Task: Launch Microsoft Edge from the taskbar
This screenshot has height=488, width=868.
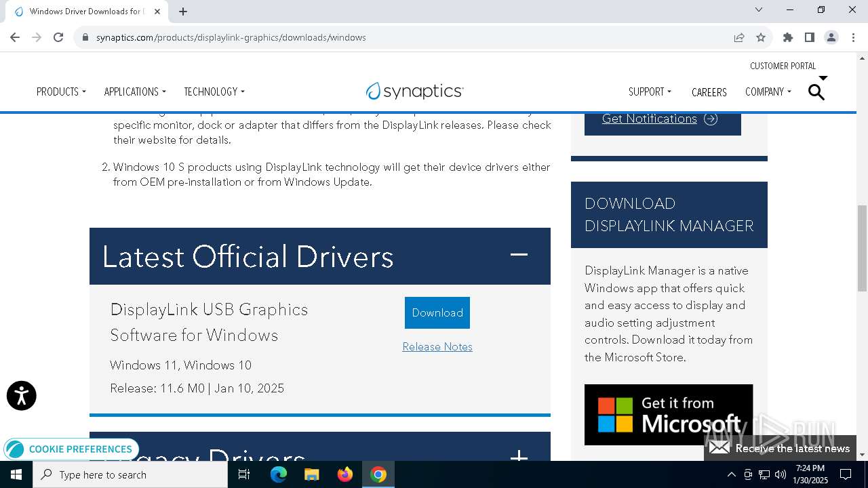Action: click(279, 474)
